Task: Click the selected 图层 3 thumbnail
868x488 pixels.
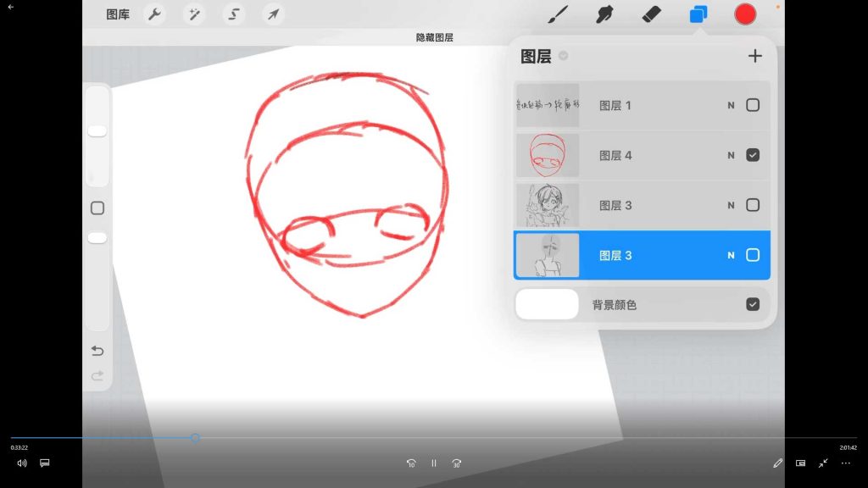Action: [x=548, y=255]
